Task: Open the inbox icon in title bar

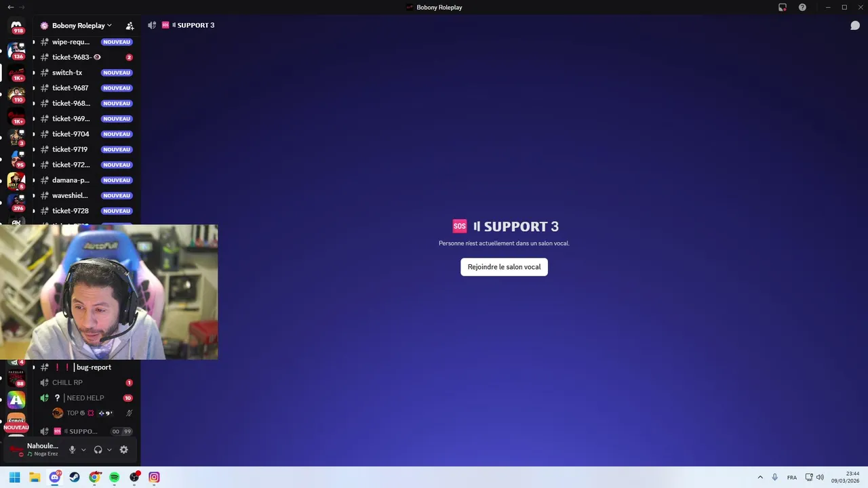Action: pos(782,7)
